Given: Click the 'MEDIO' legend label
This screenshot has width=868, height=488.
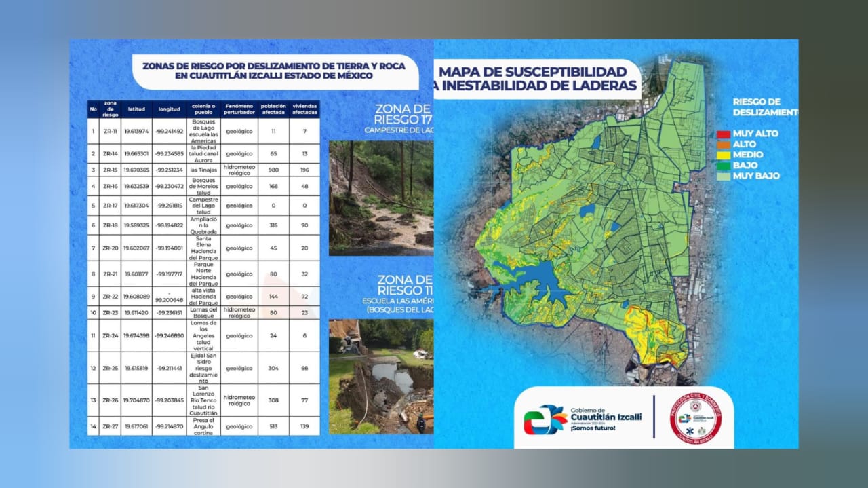Looking at the screenshot, I should coord(748,155).
